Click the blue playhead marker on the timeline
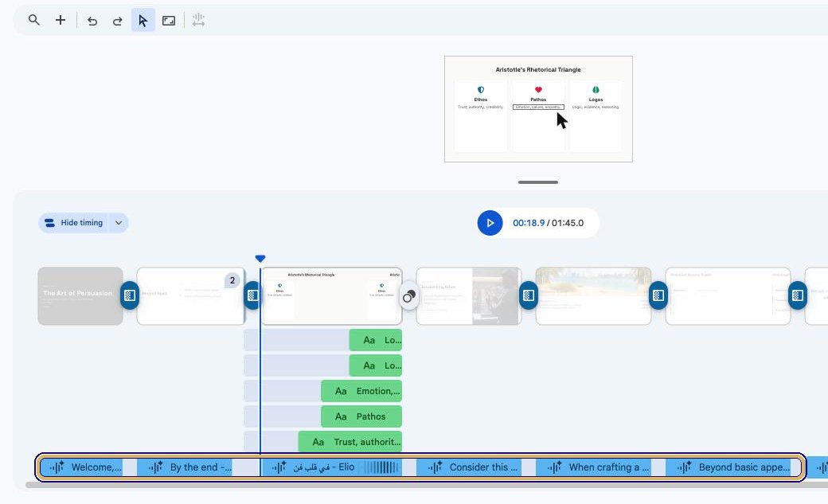 click(x=260, y=258)
